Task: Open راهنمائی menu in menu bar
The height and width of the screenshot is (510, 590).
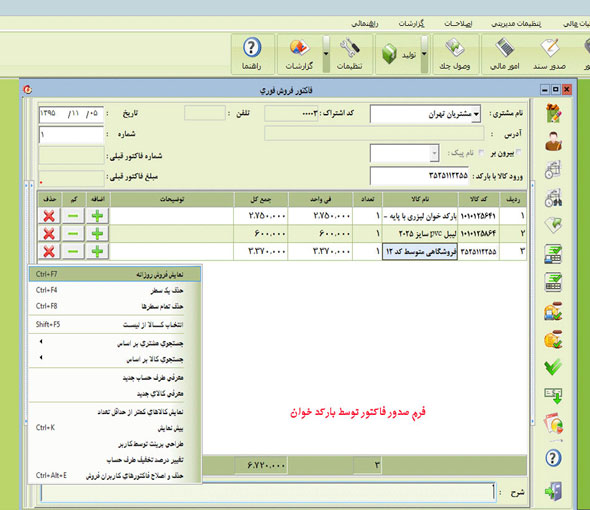Action: tap(364, 24)
